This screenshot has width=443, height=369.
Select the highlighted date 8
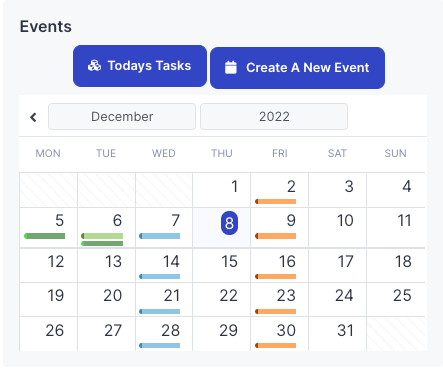click(x=229, y=223)
